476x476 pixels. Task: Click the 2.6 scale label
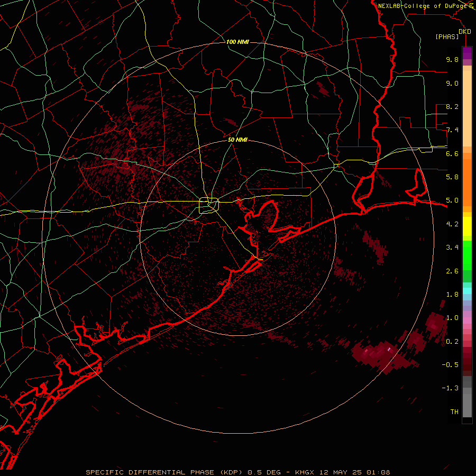[x=452, y=271]
